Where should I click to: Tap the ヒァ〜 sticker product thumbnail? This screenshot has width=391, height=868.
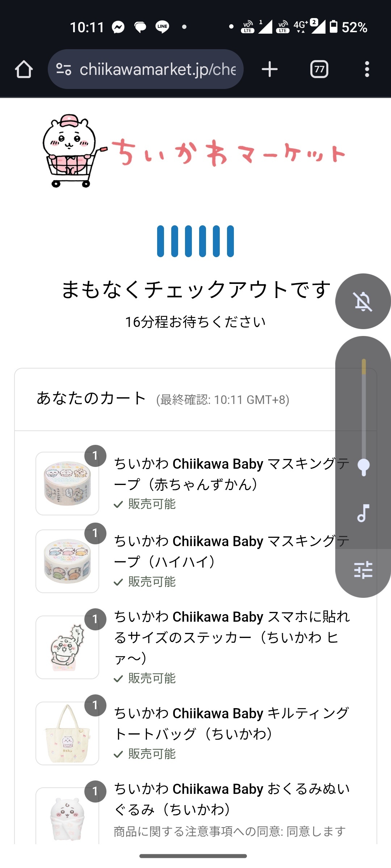pos(67,647)
